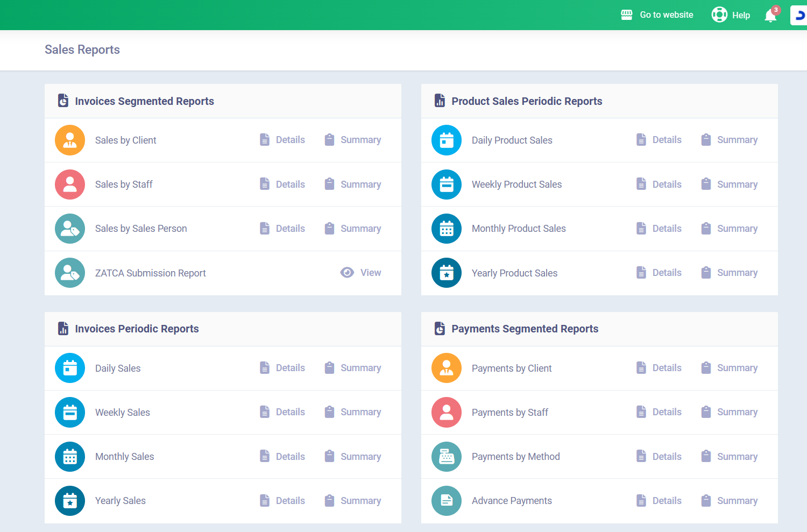Open Details for Sales by Sales Person

pyautogui.click(x=282, y=229)
